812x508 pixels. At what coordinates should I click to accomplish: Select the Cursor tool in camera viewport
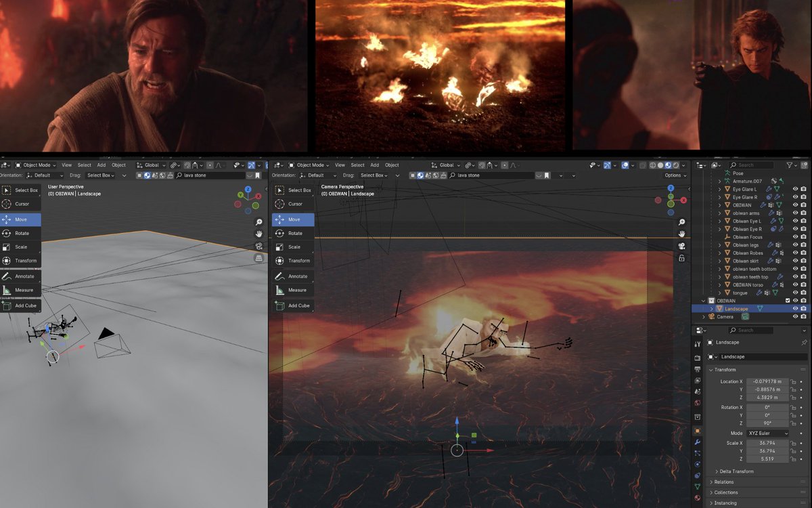pyautogui.click(x=293, y=204)
